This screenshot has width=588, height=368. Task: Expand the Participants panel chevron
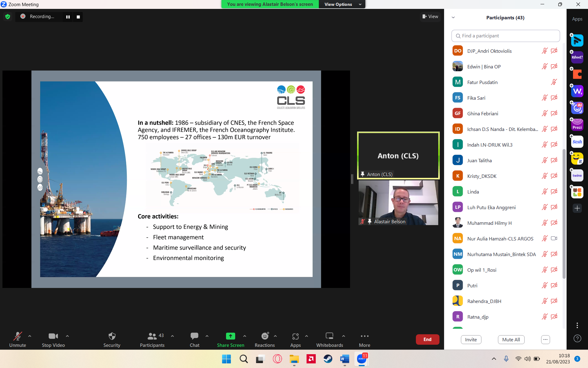pos(453,17)
